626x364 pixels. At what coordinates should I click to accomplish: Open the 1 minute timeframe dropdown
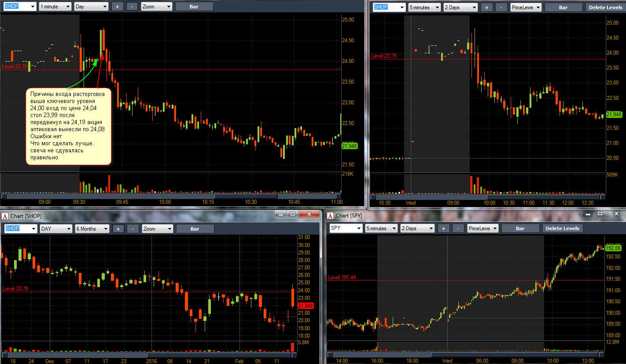click(x=55, y=7)
